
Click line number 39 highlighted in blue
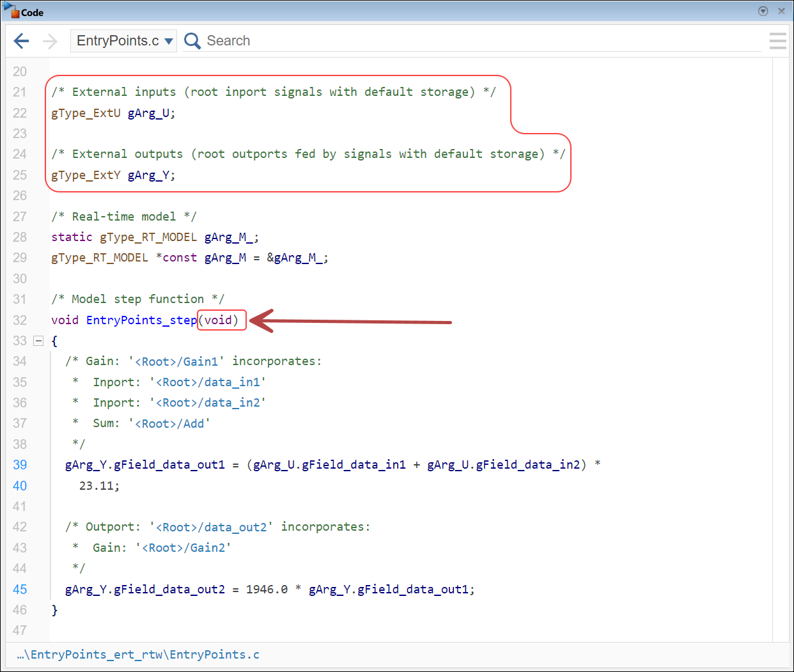coord(20,465)
